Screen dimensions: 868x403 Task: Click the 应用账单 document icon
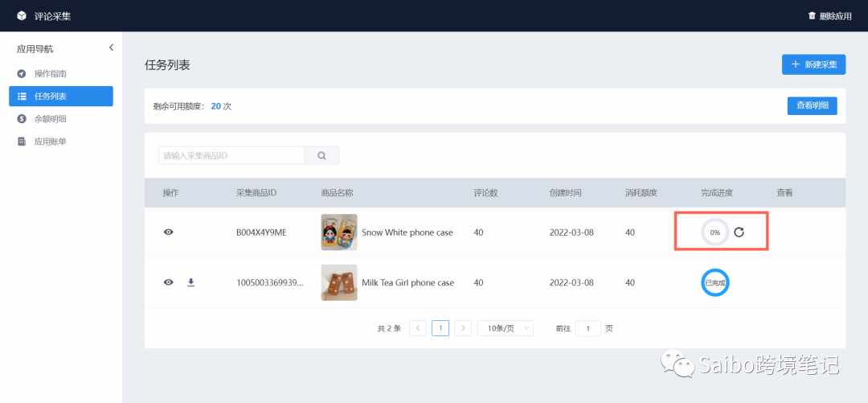pyautogui.click(x=22, y=142)
